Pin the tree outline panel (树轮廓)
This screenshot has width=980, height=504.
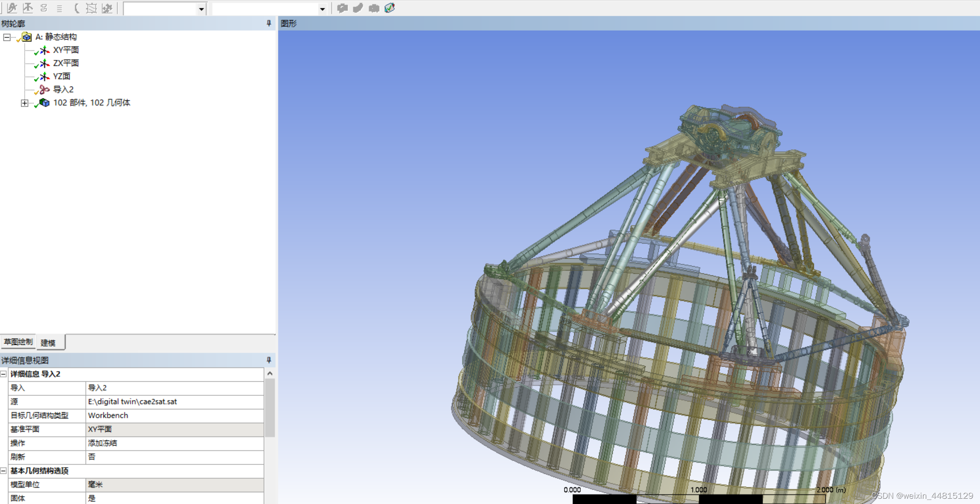(x=269, y=23)
